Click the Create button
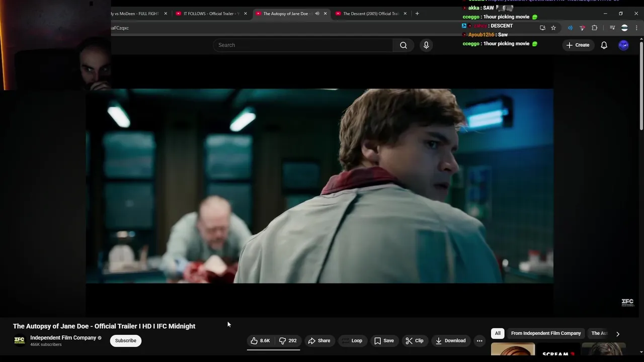 pyautogui.click(x=578, y=45)
